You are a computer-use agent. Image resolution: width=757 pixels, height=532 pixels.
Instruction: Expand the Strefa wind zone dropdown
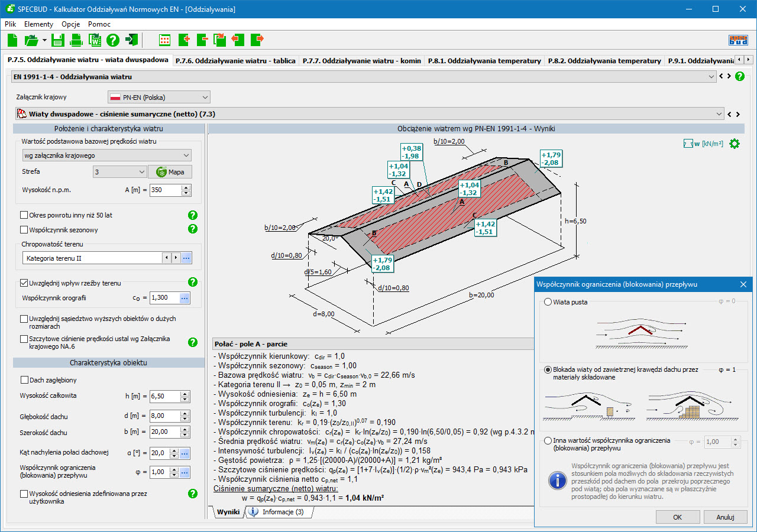click(x=120, y=172)
